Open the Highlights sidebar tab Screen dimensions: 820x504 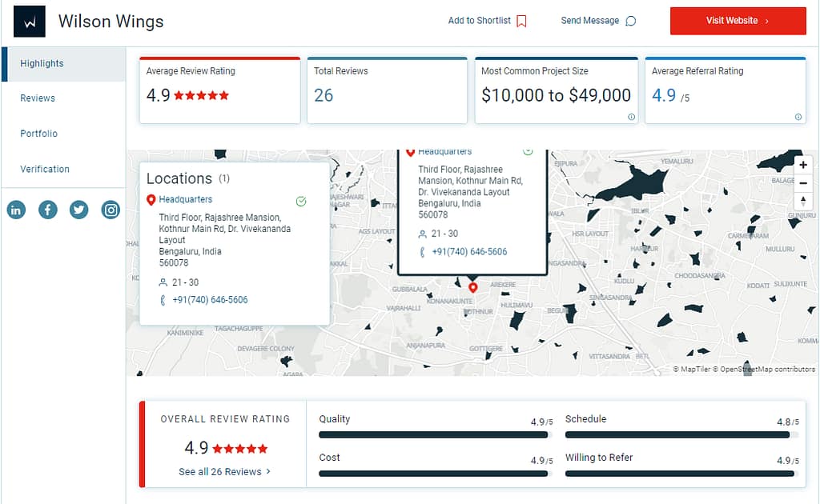42,64
